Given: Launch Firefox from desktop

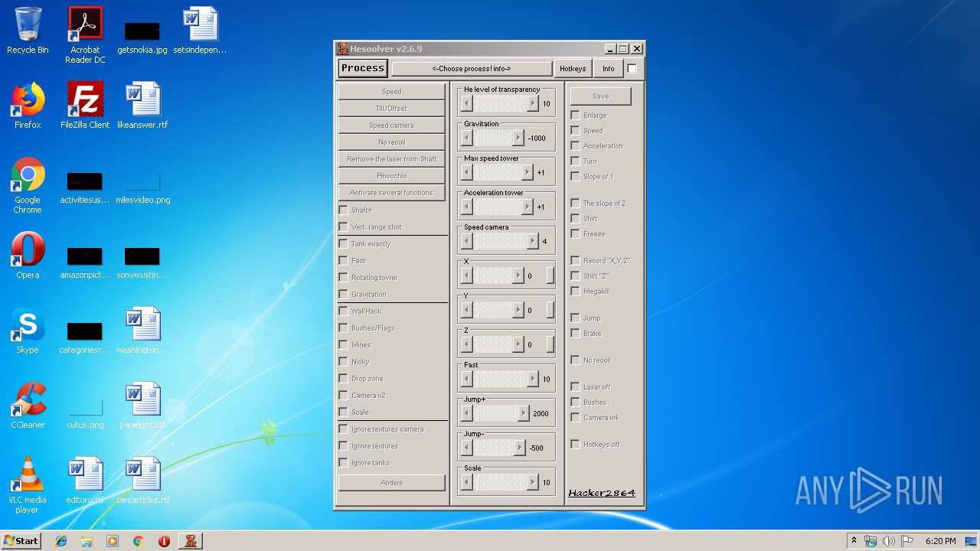Looking at the screenshot, I should (x=28, y=106).
